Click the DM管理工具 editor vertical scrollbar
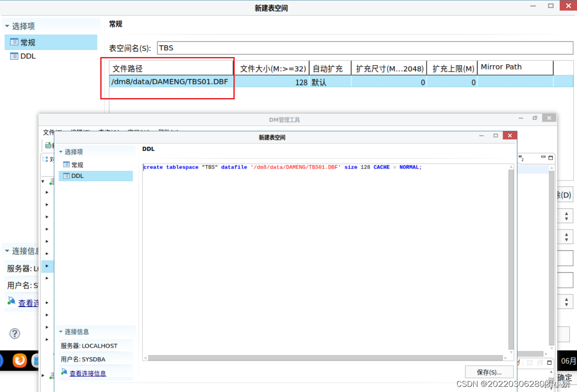 click(551, 258)
